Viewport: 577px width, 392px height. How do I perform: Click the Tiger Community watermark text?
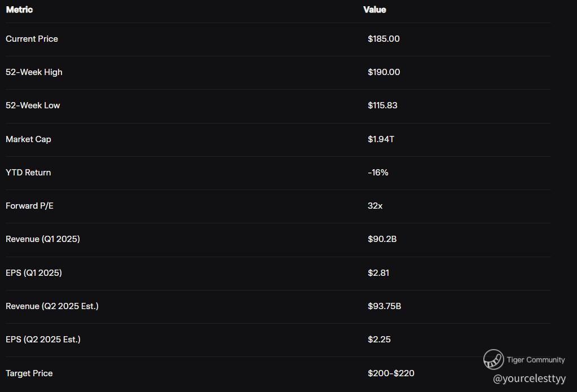point(535,360)
